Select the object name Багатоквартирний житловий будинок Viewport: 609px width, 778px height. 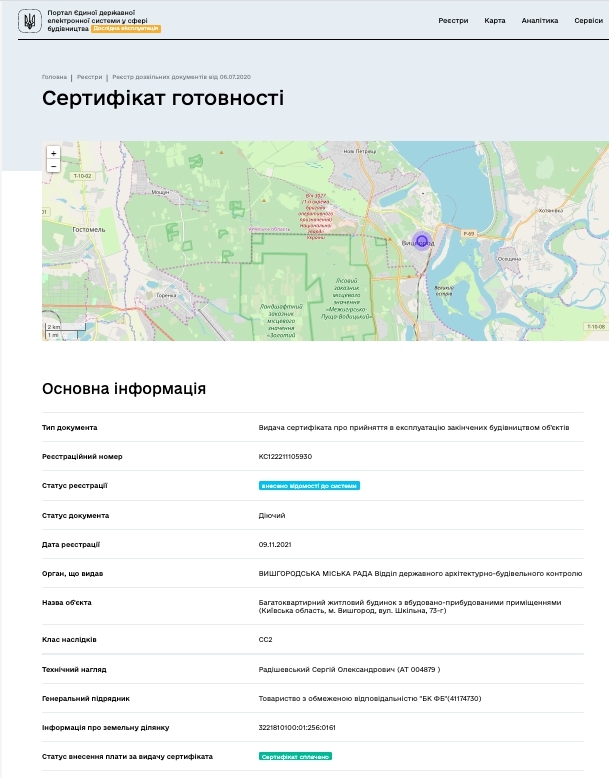[x=410, y=606]
